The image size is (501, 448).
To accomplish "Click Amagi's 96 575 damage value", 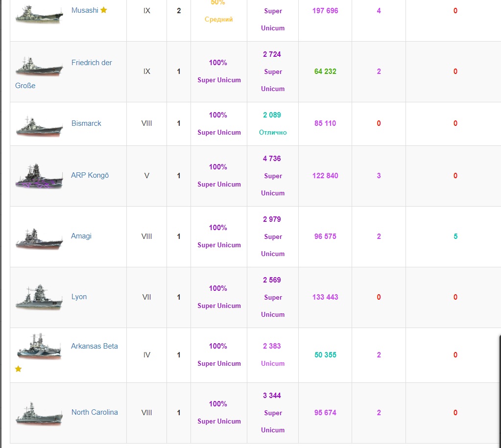I will pyautogui.click(x=325, y=236).
